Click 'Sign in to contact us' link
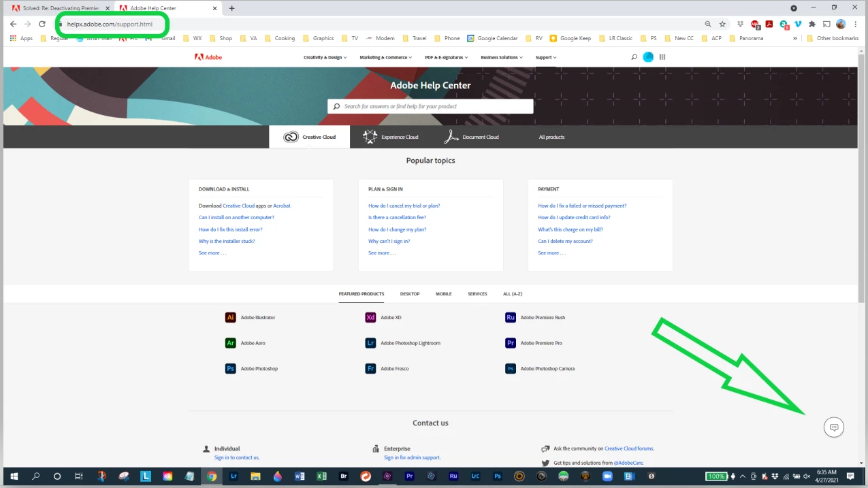This screenshot has width=868, height=488. [237, 457]
